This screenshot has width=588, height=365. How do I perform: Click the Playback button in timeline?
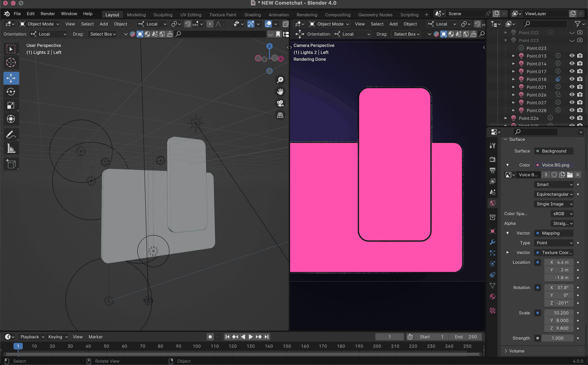click(x=32, y=337)
